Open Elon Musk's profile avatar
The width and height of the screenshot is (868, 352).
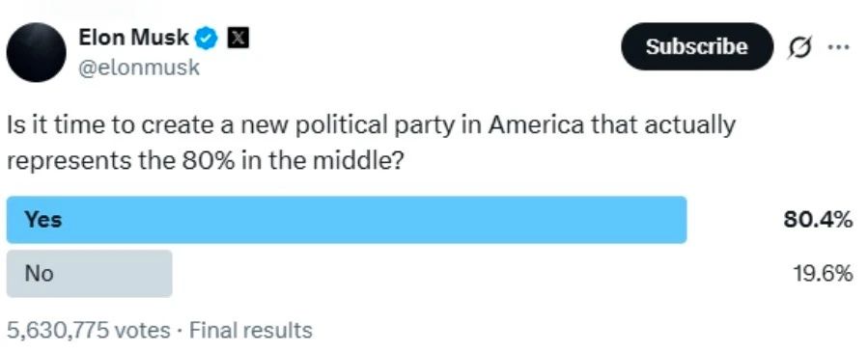coord(37,52)
